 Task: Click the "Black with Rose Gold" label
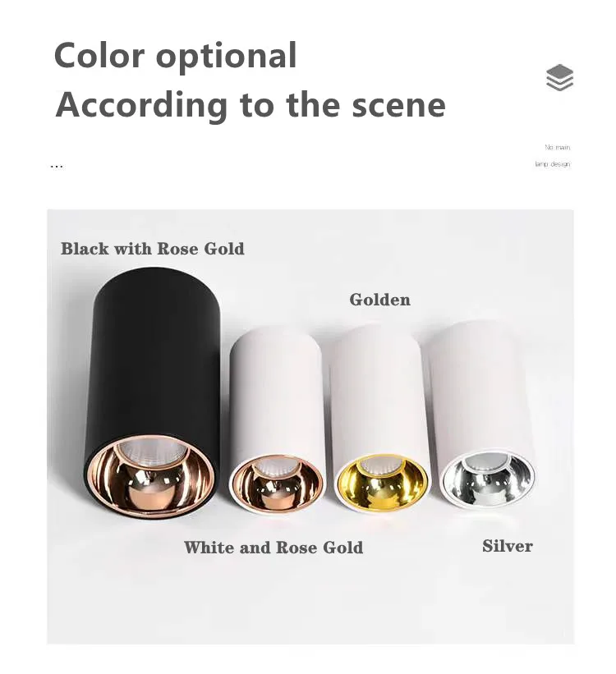pos(152,249)
